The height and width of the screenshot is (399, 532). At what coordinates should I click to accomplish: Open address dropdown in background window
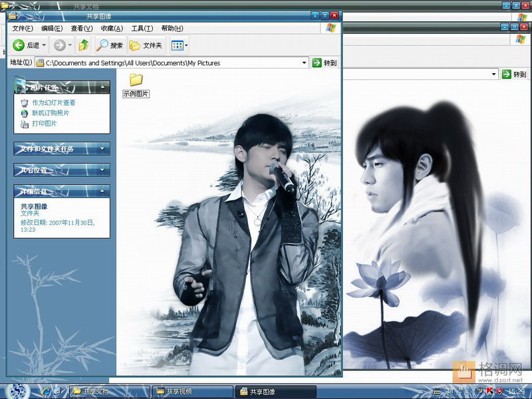[493, 74]
